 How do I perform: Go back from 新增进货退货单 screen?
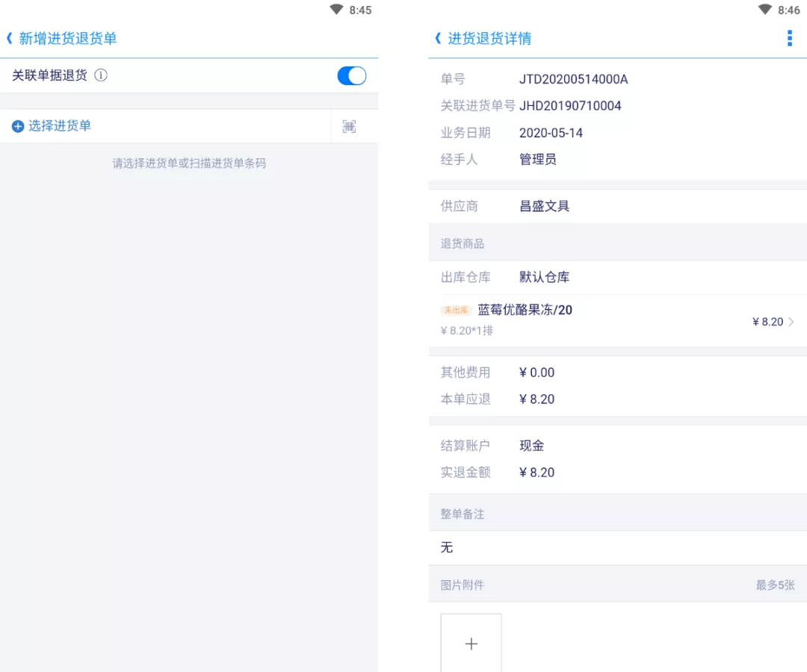pyautogui.click(x=10, y=37)
